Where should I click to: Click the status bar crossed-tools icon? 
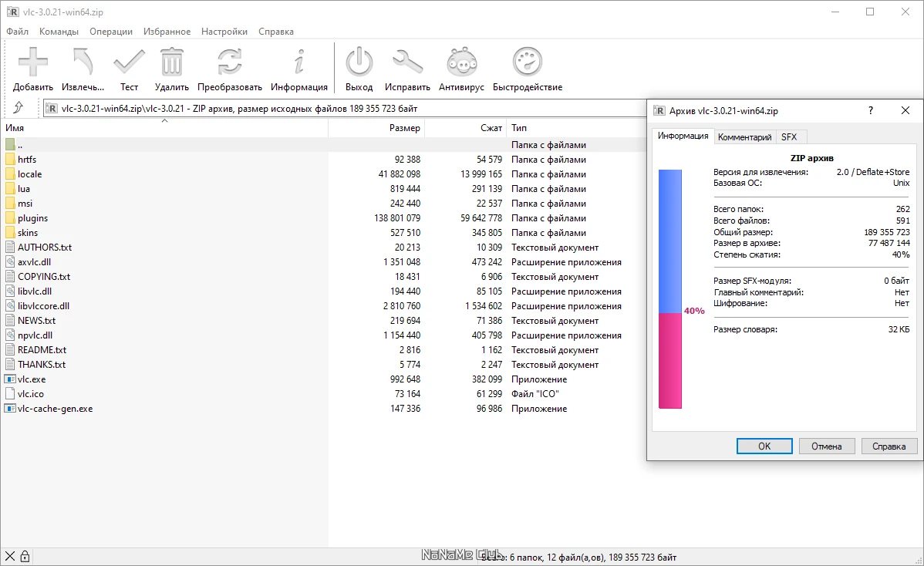pos(10,556)
